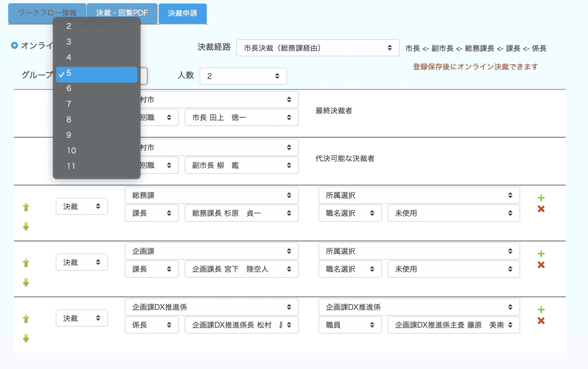Select the オンライン radio button
Image resolution: width=588 pixels, height=369 pixels.
tap(15, 45)
